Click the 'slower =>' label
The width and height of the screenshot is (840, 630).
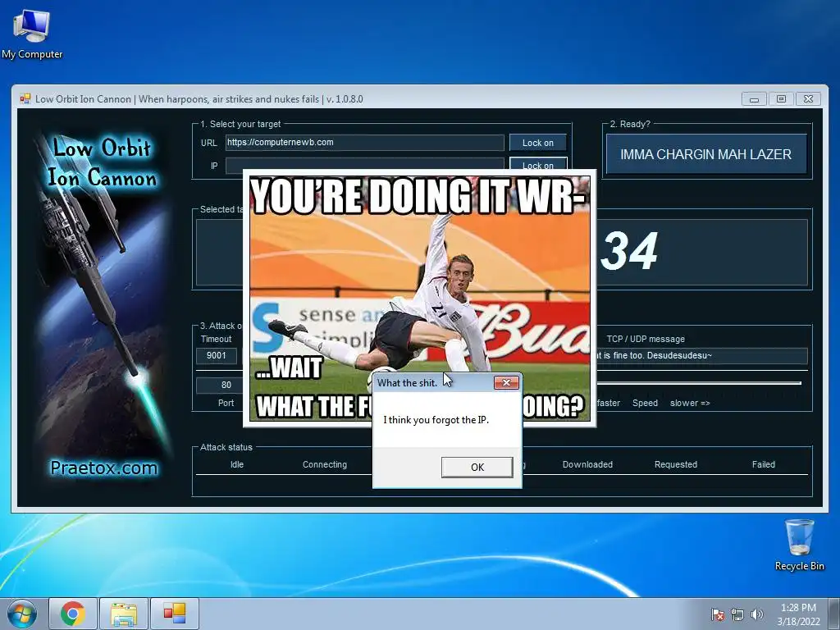tap(690, 403)
